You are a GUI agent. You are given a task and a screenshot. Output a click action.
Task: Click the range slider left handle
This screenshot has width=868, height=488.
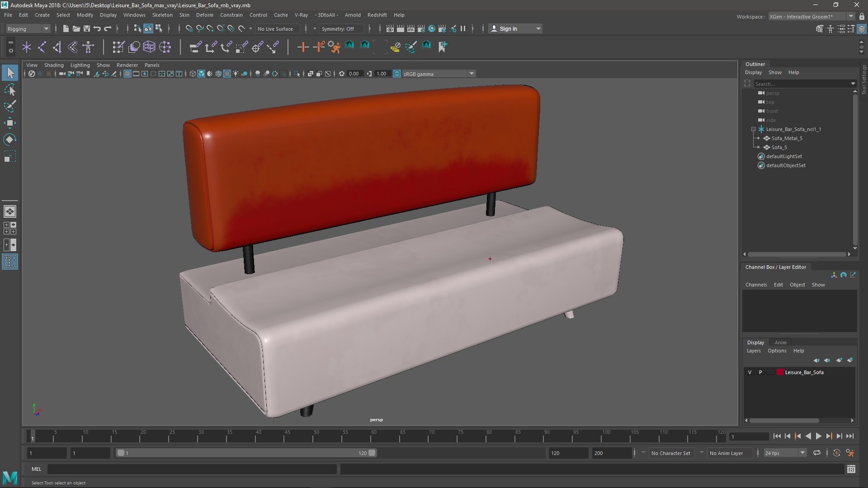click(x=121, y=453)
